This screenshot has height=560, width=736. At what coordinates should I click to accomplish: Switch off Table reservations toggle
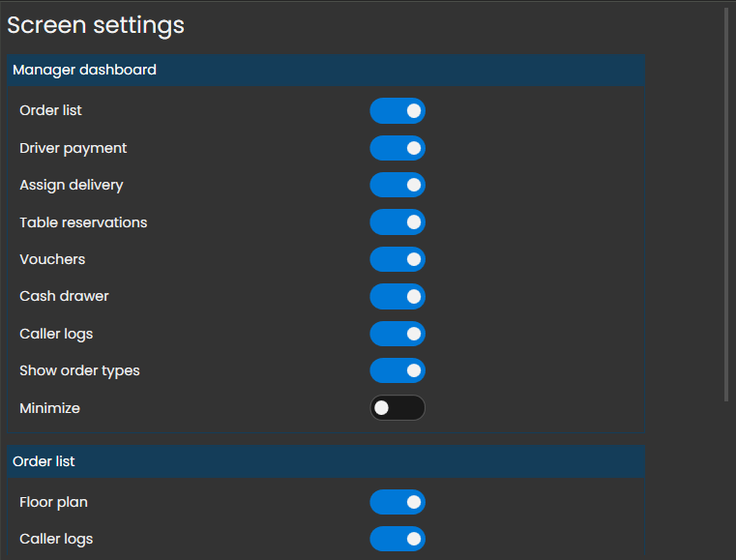[397, 222]
